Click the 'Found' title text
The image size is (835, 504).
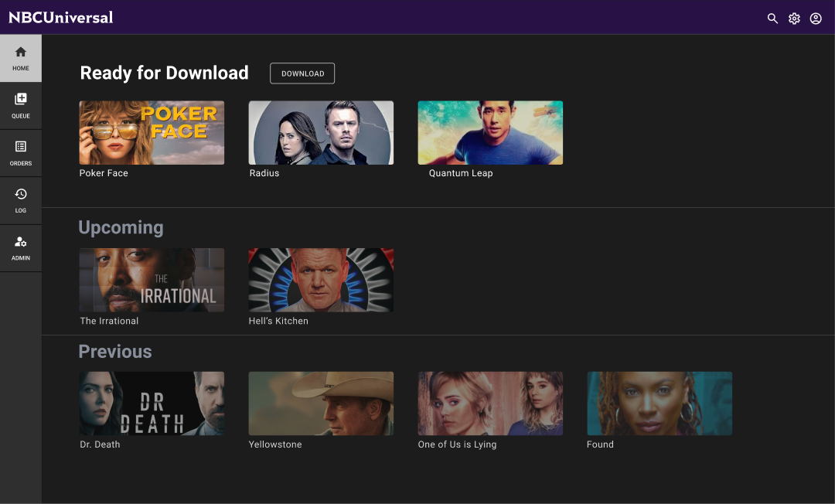click(x=600, y=444)
